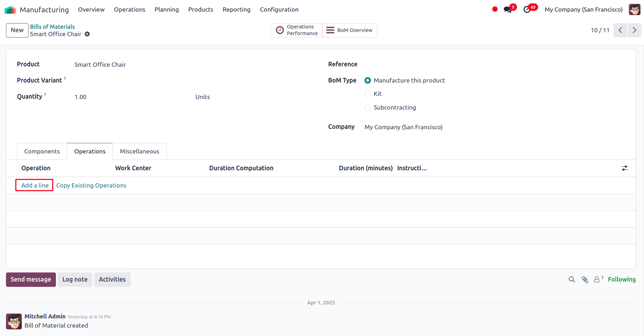Select the Subcontracting BoM type
This screenshot has width=644, height=336.
point(367,107)
